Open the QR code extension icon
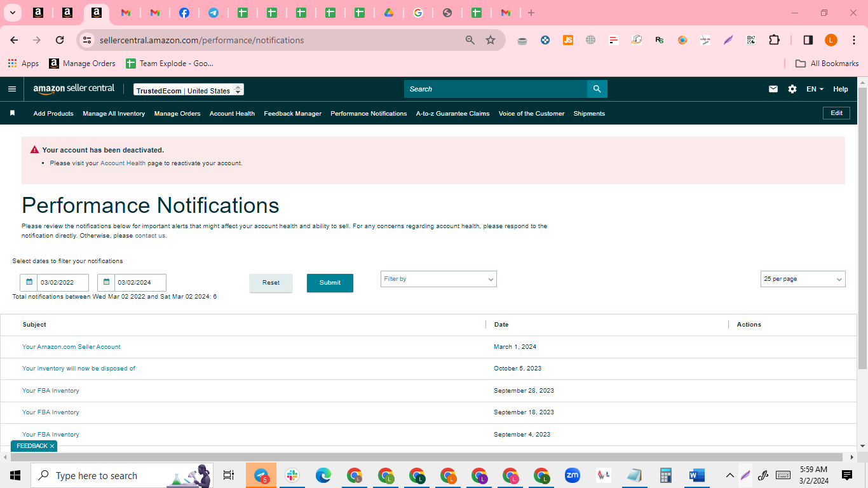Viewport: 868px width, 488px height. 751,40
